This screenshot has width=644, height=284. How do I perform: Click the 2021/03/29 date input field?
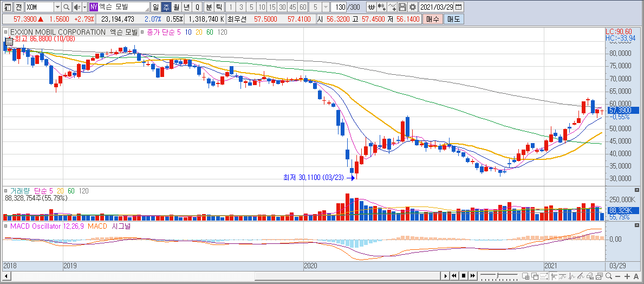(x=437, y=7)
